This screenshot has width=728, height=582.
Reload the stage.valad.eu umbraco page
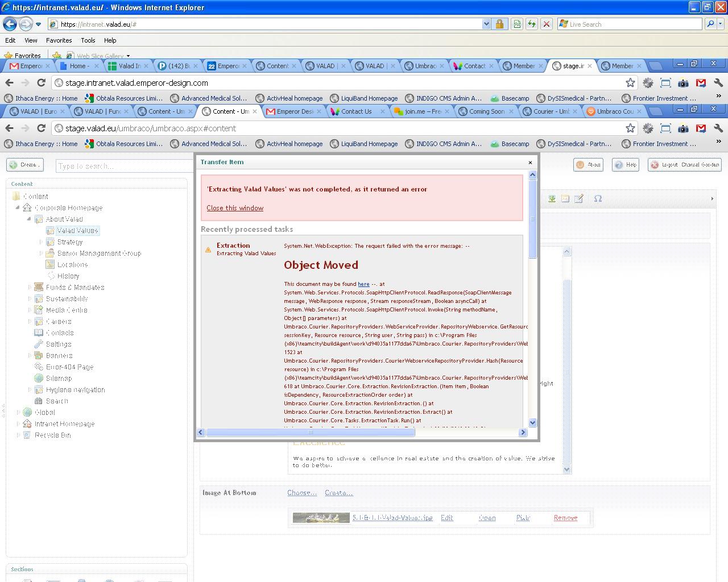[x=41, y=128]
